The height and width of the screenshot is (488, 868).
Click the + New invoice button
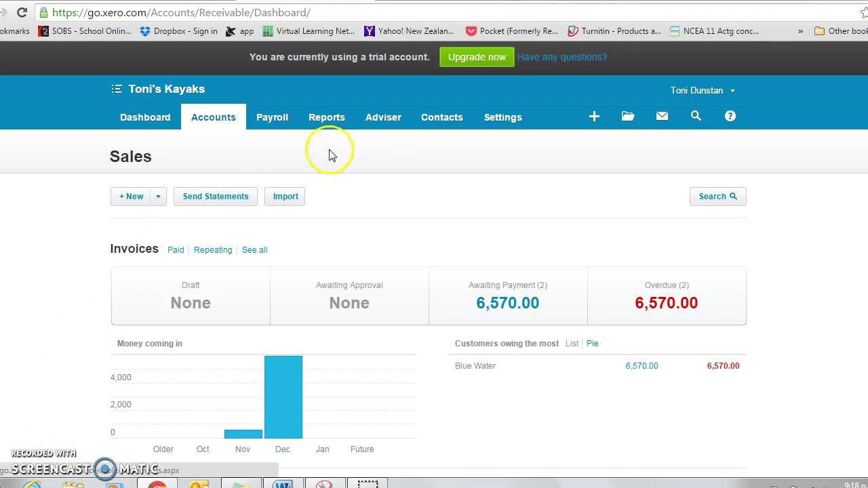click(131, 197)
